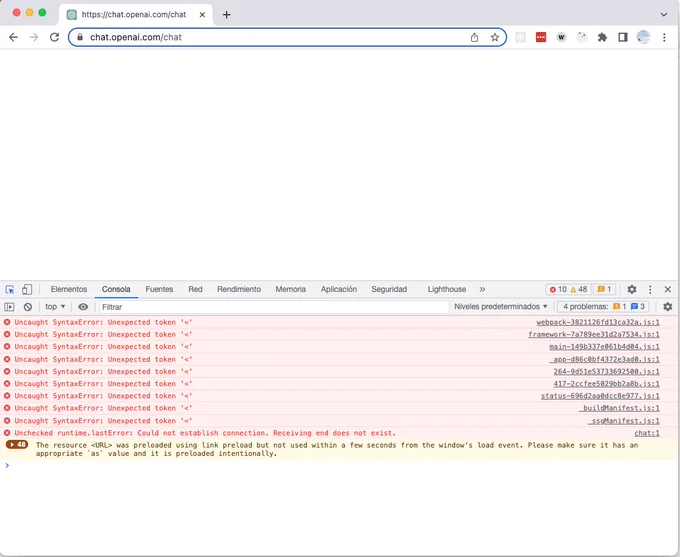Image resolution: width=680 pixels, height=557 pixels.
Task: Clear the console output
Action: pos(28,307)
